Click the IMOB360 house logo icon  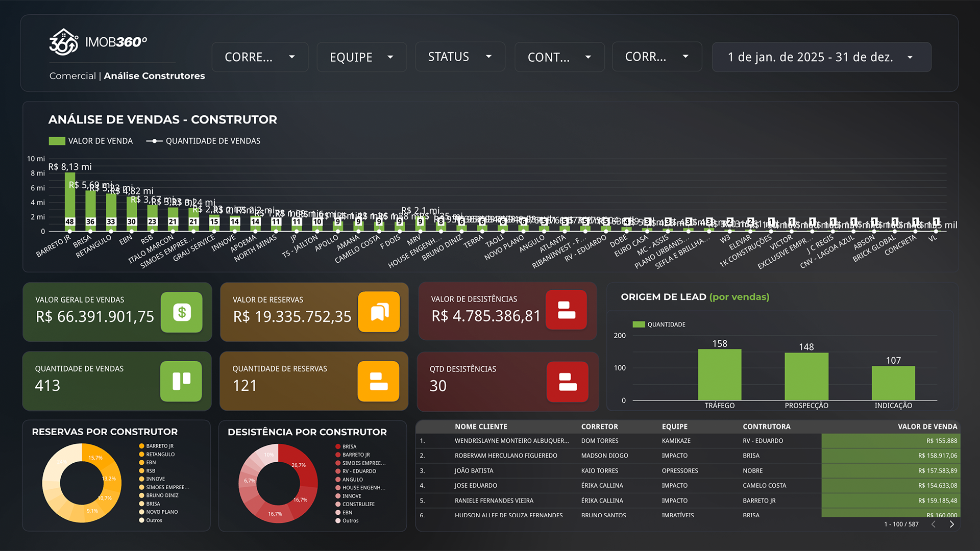pos(63,42)
